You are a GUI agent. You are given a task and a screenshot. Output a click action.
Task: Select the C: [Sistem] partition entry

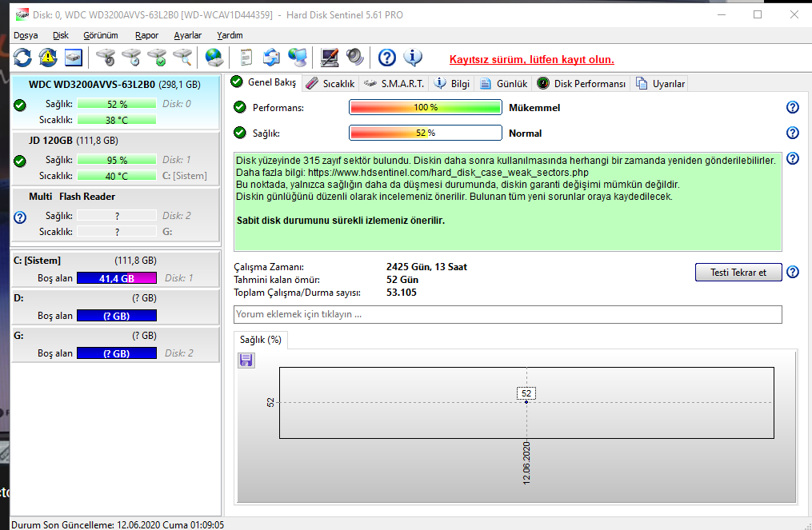coord(115,269)
